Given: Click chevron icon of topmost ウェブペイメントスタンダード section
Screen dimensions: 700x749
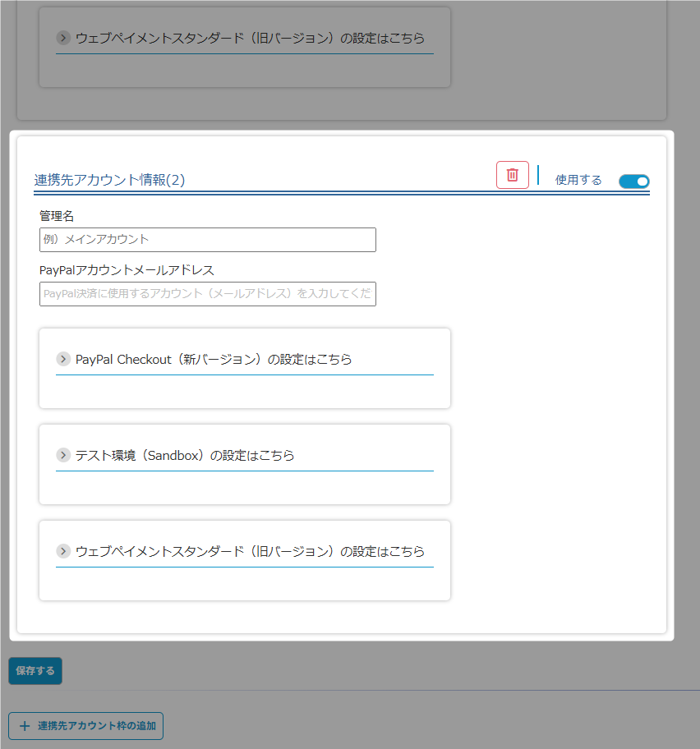Looking at the screenshot, I should click(63, 38).
